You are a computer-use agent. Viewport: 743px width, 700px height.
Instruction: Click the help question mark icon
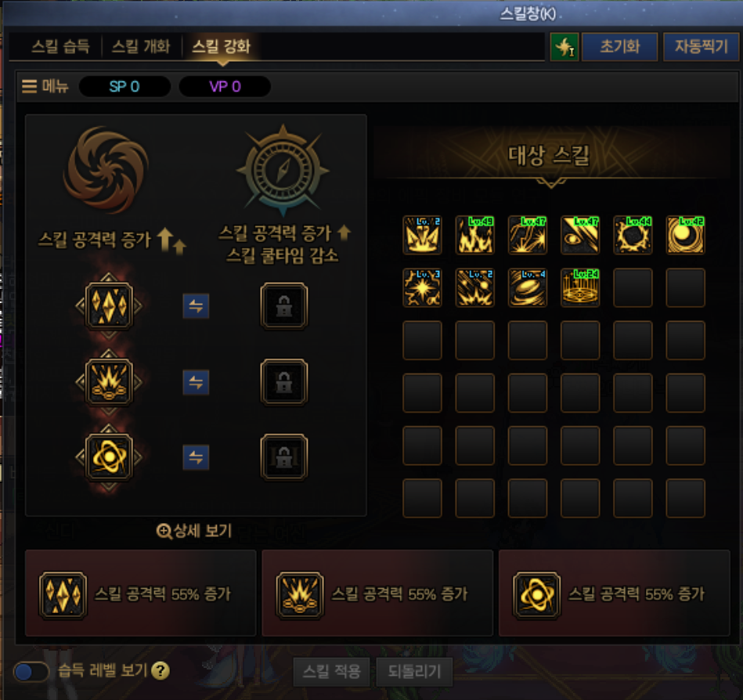coord(161,670)
